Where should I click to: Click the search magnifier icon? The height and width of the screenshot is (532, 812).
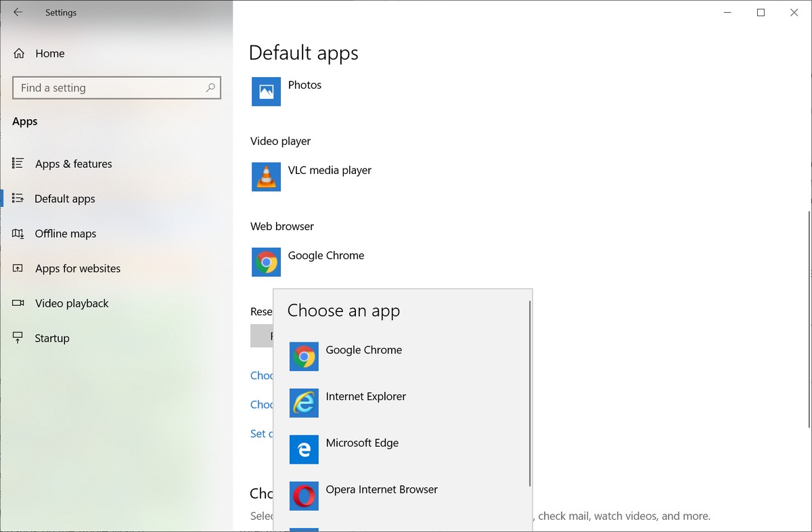tap(210, 87)
